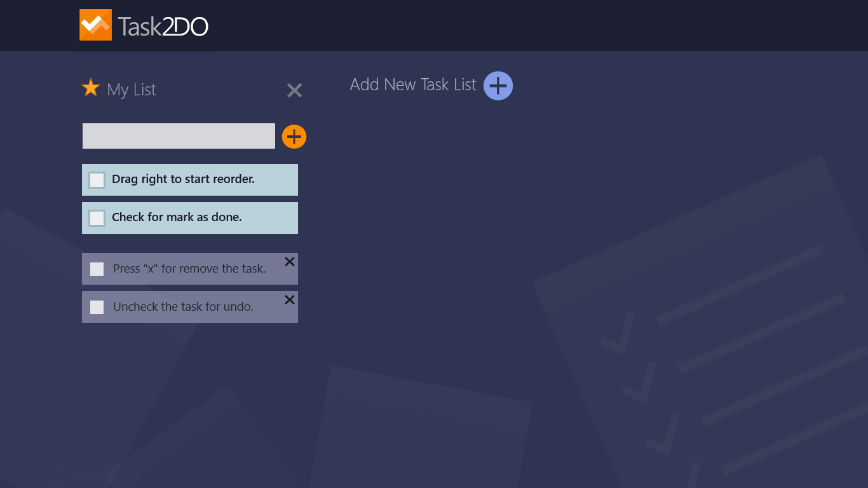
Task: Remove the 'Uncheck the task for undo' item
Action: click(x=290, y=299)
